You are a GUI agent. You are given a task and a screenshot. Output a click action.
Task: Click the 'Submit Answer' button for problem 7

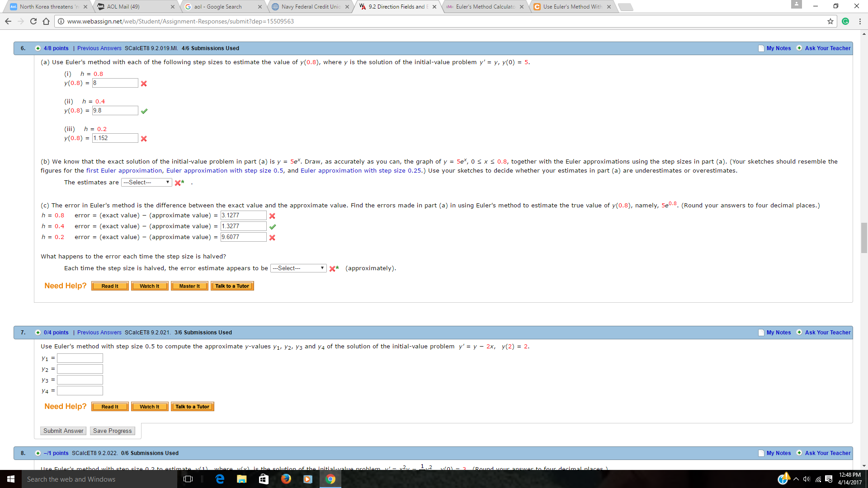[63, 430]
